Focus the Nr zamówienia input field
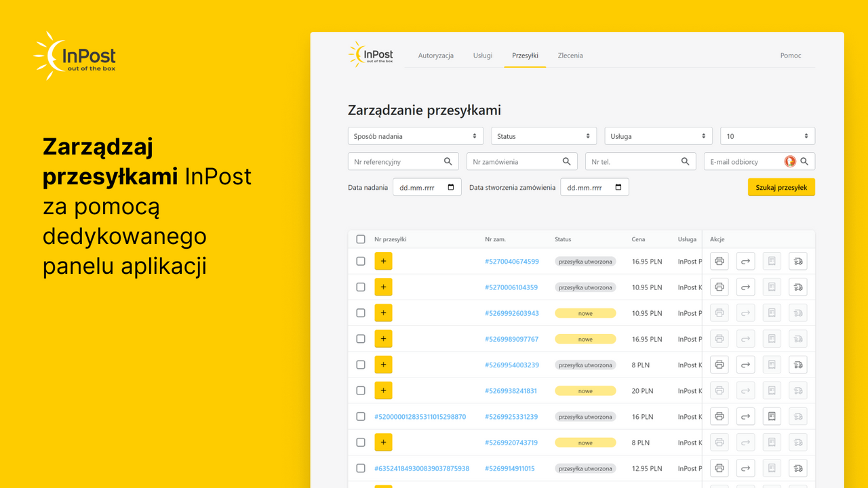Viewport: 868px width, 488px height. [x=522, y=161]
